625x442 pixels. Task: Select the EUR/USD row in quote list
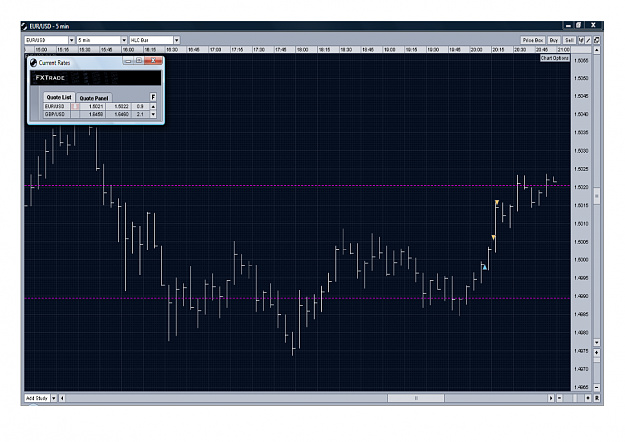pos(96,106)
